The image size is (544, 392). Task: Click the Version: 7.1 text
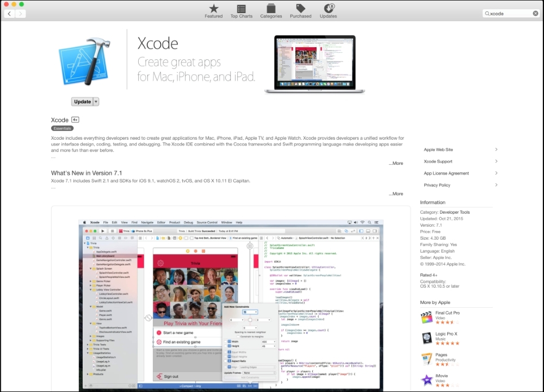431,225
